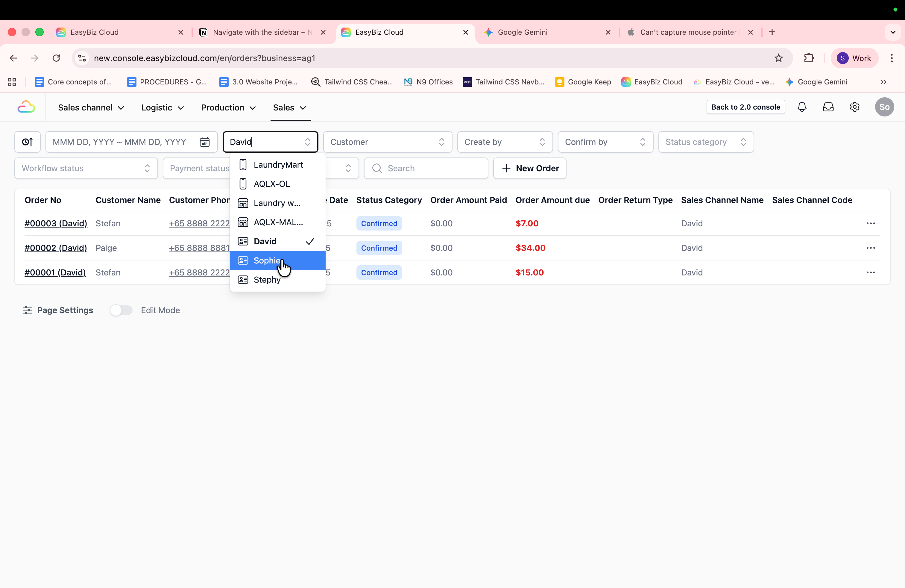The width and height of the screenshot is (905, 588).
Task: Bookmark this page with the star icon
Action: click(778, 58)
